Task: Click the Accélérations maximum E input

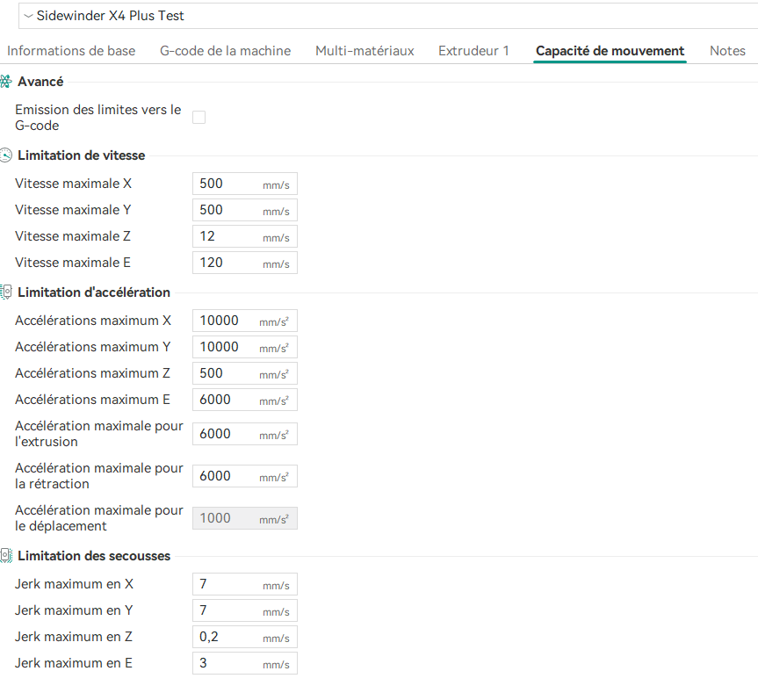Action: point(244,400)
